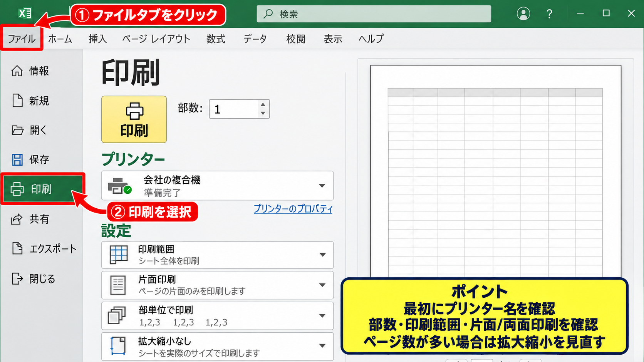This screenshot has height=362, width=644.
Task: Click in the 検索 search box
Action: pos(374,14)
